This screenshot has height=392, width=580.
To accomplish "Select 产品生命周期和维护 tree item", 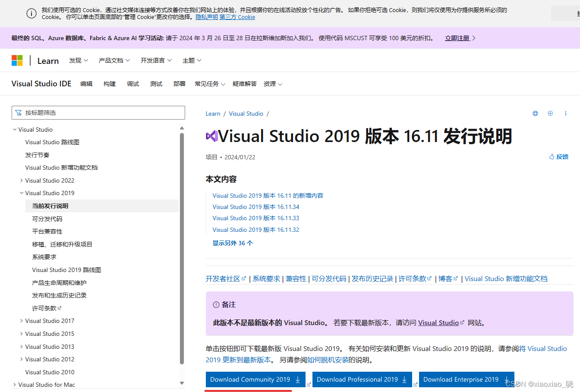I will pyautogui.click(x=59, y=283).
